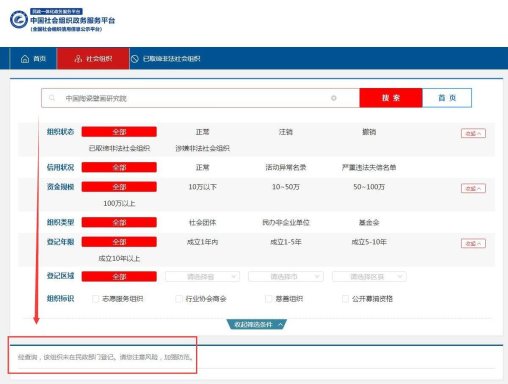Select 全部 for 组织类型
The height and width of the screenshot is (384, 508).
click(x=119, y=222)
